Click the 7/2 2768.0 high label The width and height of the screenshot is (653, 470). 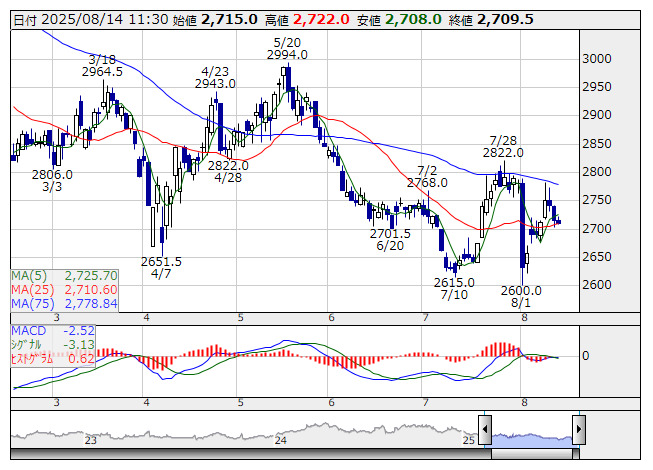point(427,177)
